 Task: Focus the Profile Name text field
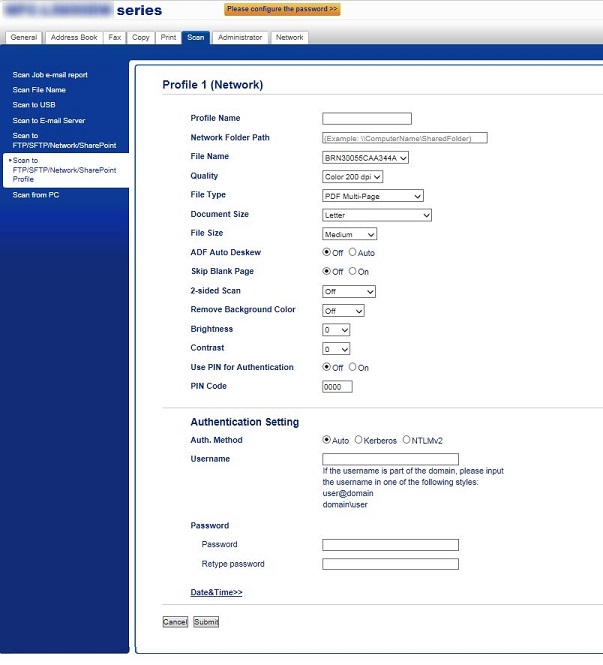pyautogui.click(x=366, y=119)
